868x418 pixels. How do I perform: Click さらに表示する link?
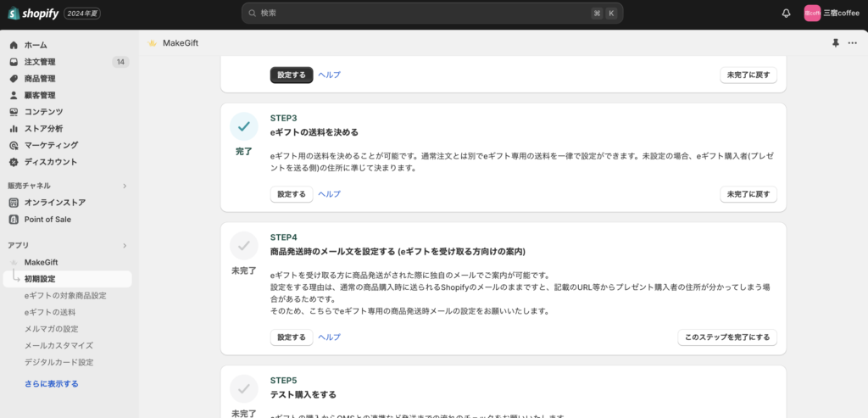click(52, 384)
